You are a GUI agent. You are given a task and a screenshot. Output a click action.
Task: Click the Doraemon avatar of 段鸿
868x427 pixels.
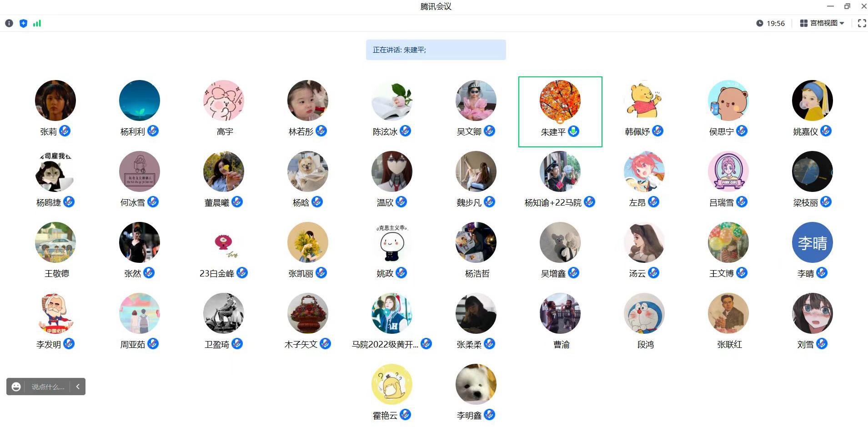click(644, 313)
